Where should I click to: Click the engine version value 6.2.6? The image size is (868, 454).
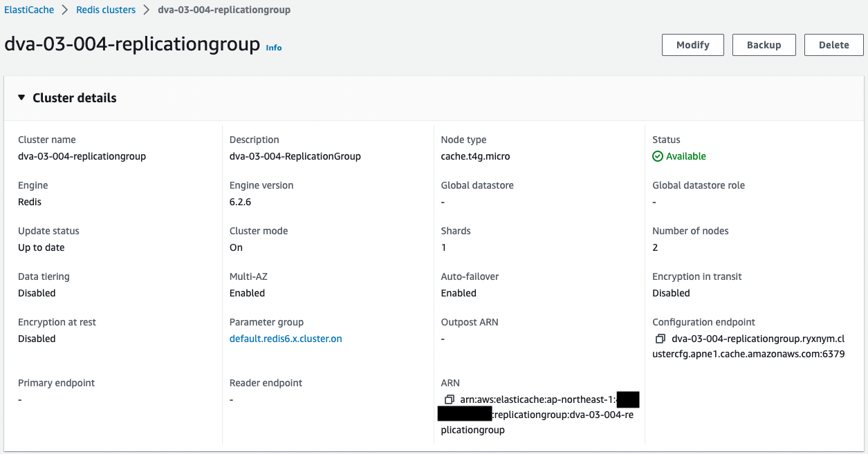(239, 202)
